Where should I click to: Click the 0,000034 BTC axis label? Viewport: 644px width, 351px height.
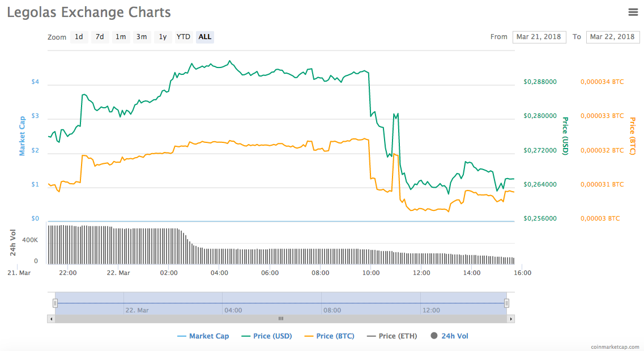pos(602,82)
